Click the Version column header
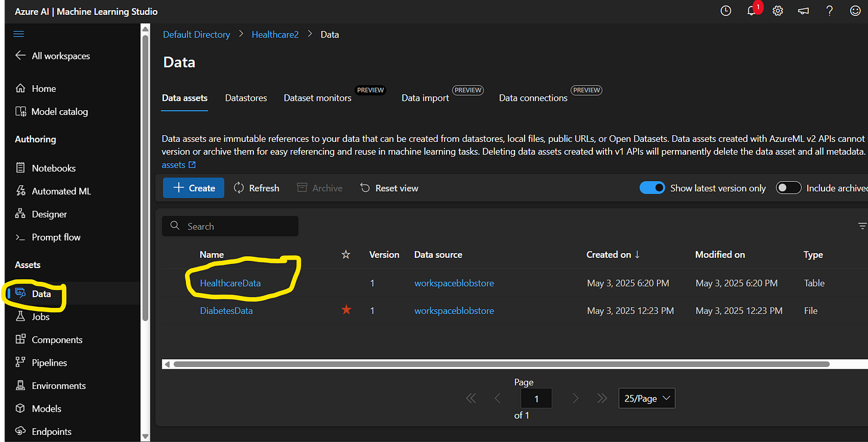 (385, 254)
